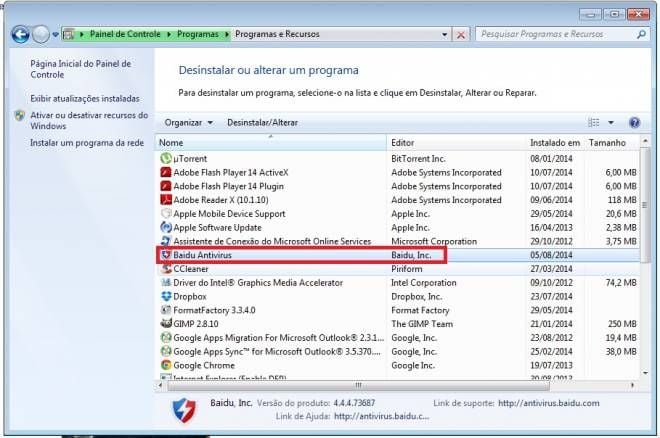Open Ativar ou desativar recursos do Windows
Image resolution: width=660 pixels, height=438 pixels.
(89, 120)
